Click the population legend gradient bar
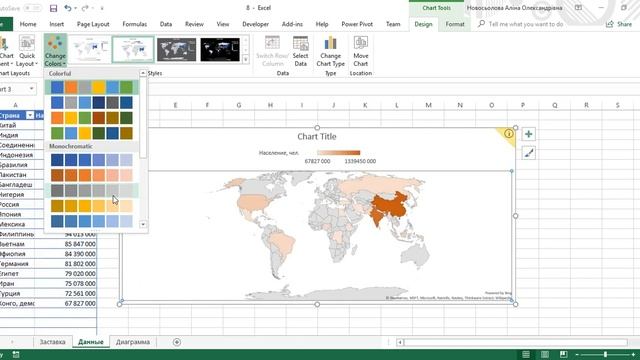This screenshot has height=360, width=640. (339, 153)
